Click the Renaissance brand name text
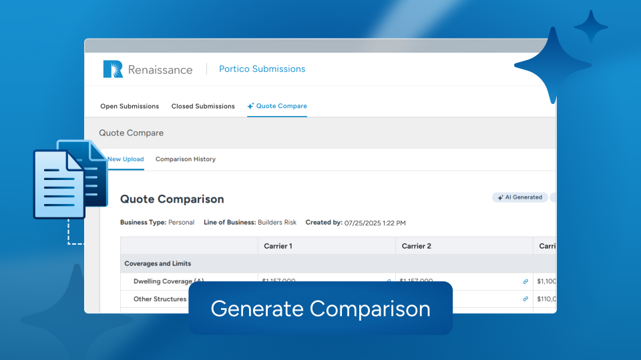The height and width of the screenshot is (360, 641). coord(160,70)
